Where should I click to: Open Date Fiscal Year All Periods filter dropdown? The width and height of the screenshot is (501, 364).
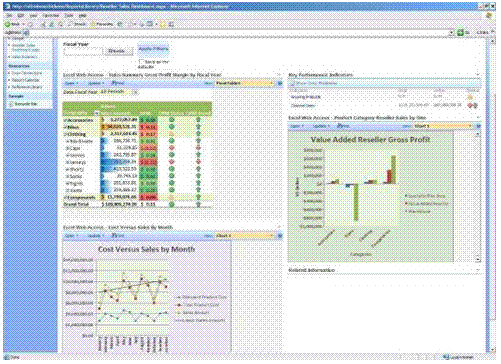click(x=135, y=91)
